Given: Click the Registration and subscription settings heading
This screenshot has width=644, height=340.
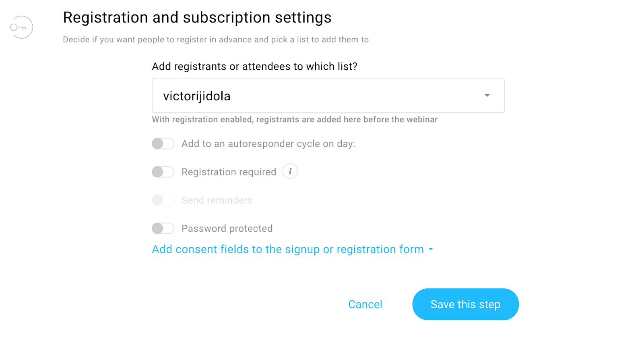Looking at the screenshot, I should pyautogui.click(x=197, y=18).
